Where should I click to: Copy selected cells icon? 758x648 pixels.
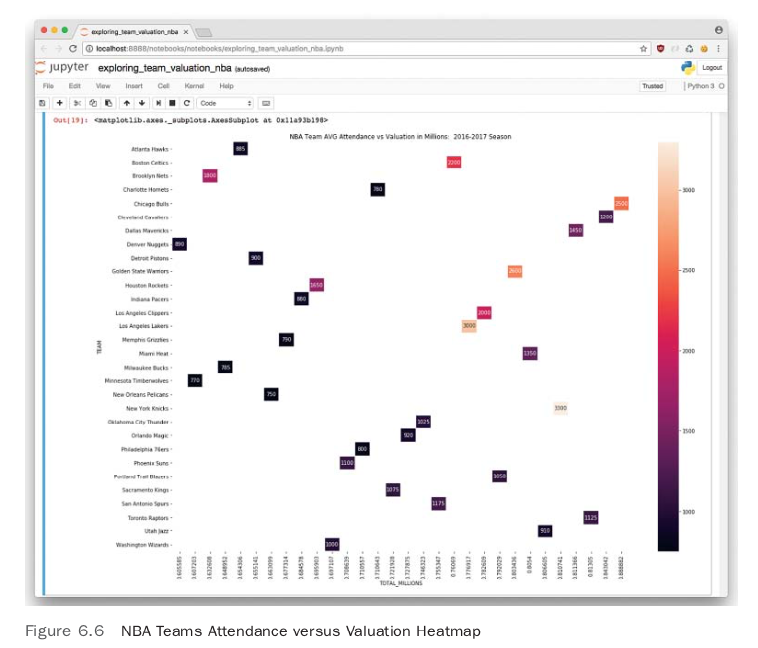pos(93,103)
